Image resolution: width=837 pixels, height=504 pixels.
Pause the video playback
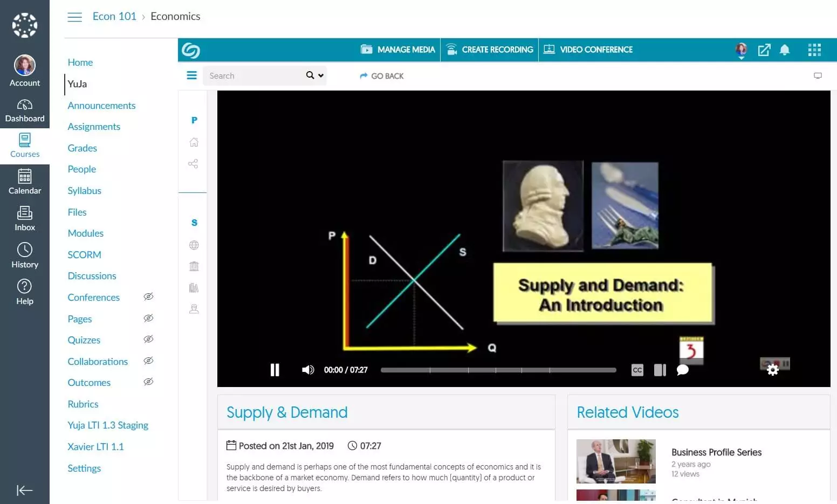pos(275,370)
